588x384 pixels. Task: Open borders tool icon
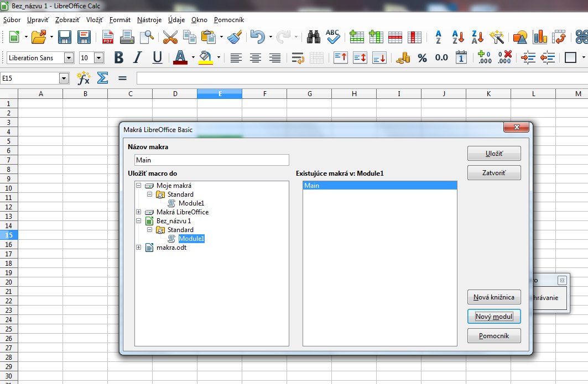570,57
